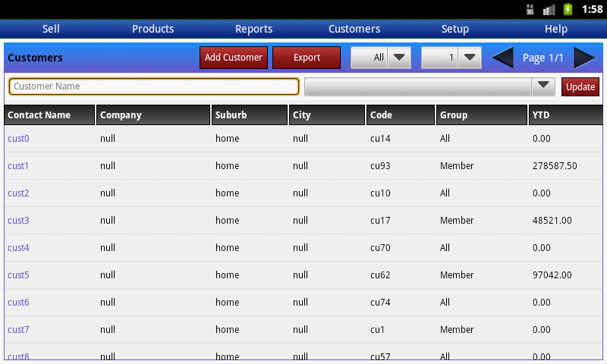Screen dimensions: 607x364
Task: Select code cu93 cell
Action: pyautogui.click(x=380, y=166)
